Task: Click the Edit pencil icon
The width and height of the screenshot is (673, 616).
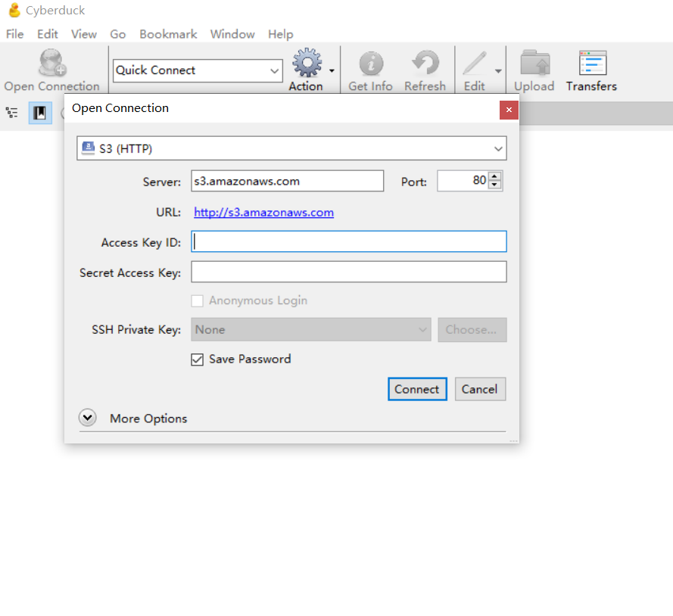Action: [475, 63]
